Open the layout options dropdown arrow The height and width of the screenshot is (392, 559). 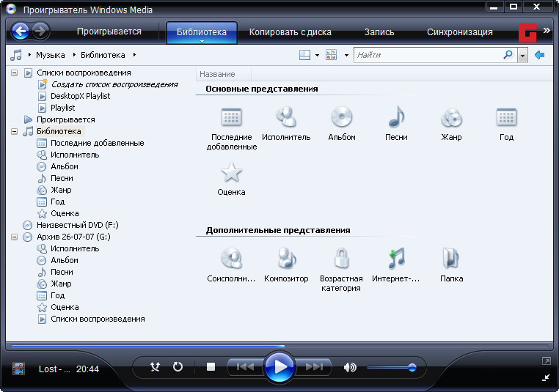(317, 55)
